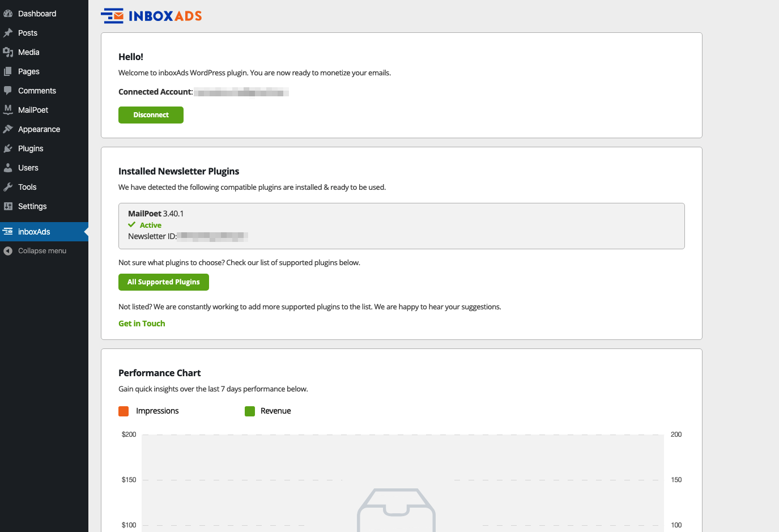
Task: Click the Plugins plug icon
Action: tap(8, 148)
